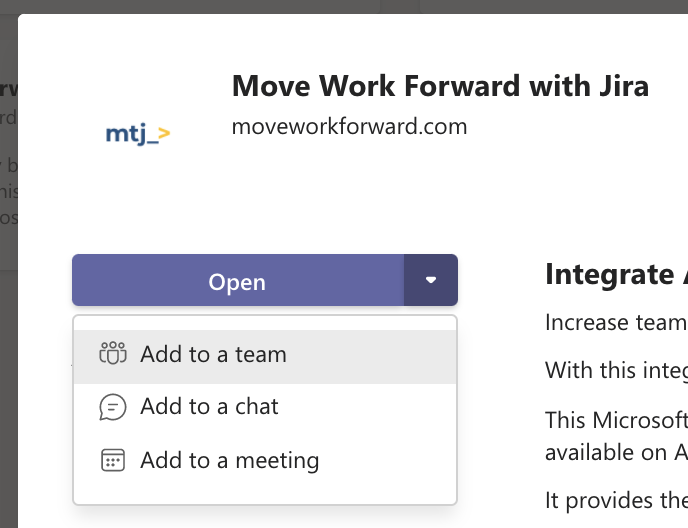688x528 pixels.
Task: Click the paragraph starting "This Microsoft"
Action: 615,419
